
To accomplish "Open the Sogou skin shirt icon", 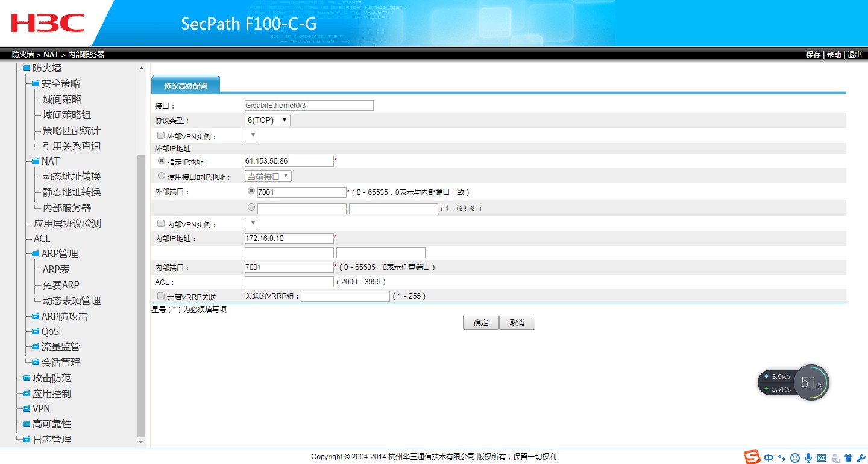I will [x=848, y=457].
